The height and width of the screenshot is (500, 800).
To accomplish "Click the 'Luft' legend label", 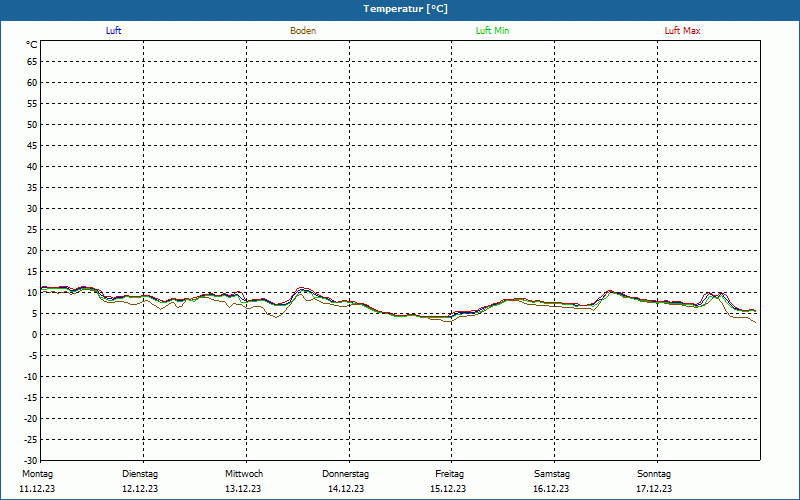I will (113, 31).
